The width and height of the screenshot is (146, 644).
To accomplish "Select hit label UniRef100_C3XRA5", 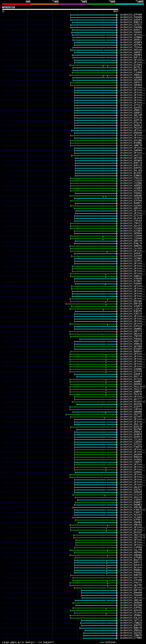I will [131, 72].
